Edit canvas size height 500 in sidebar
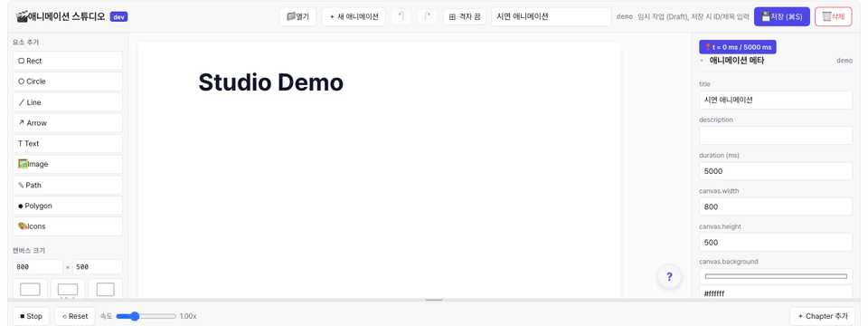The image size is (868, 326). 98,266
